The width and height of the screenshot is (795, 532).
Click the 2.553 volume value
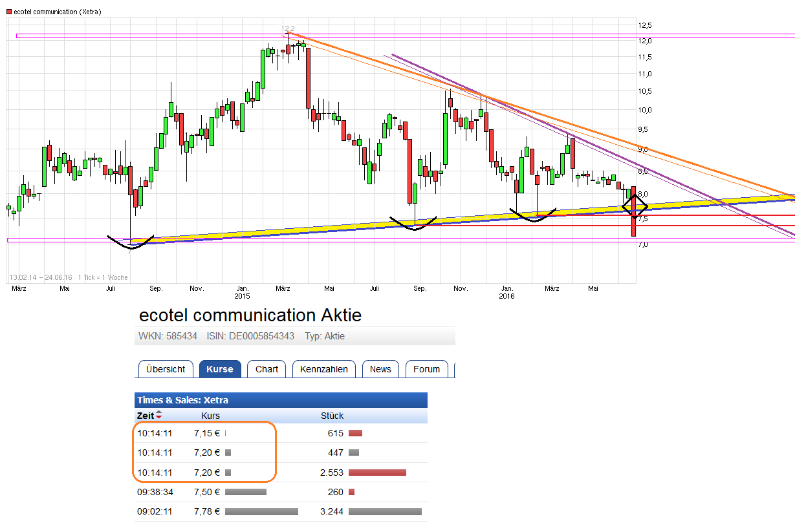point(332,473)
